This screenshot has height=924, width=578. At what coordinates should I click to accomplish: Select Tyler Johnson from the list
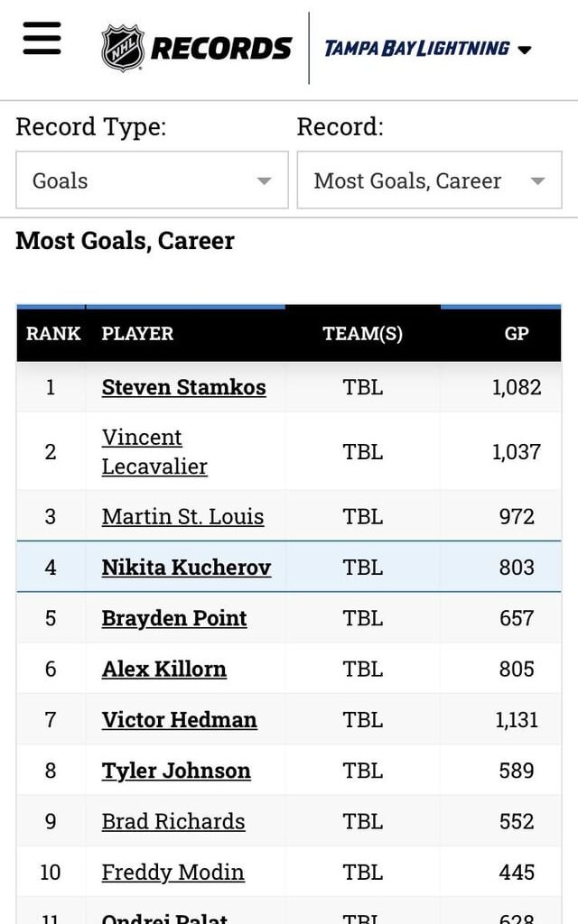coord(174,771)
